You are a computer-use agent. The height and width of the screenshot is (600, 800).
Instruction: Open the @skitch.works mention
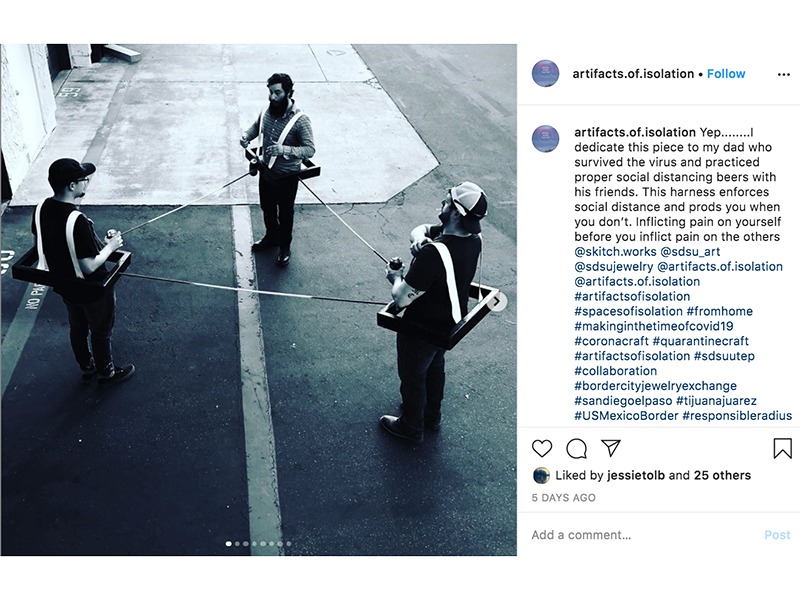(615, 252)
